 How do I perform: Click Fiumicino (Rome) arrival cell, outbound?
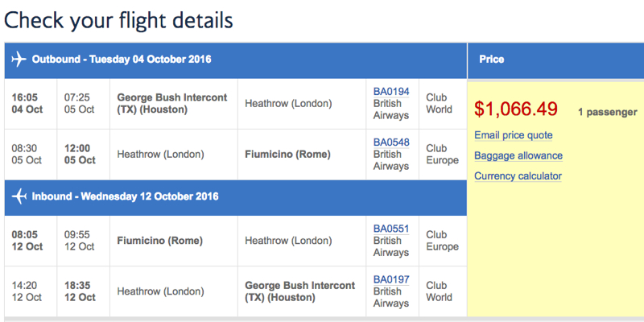pyautogui.click(x=287, y=155)
